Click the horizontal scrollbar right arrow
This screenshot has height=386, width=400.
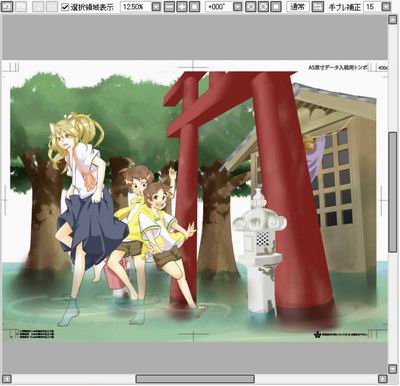383,379
